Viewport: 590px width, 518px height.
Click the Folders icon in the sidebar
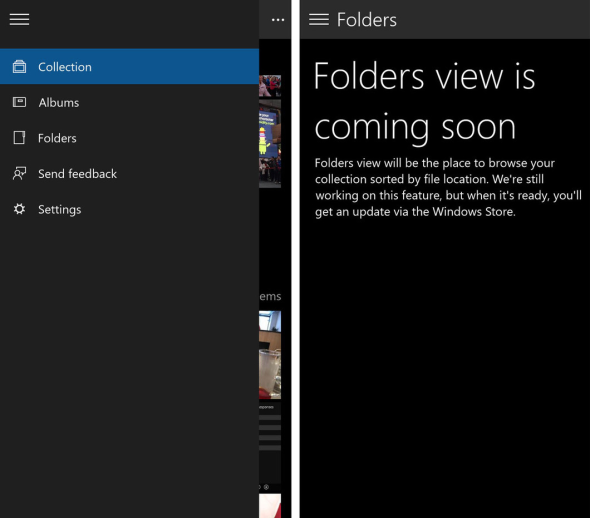[x=19, y=138]
